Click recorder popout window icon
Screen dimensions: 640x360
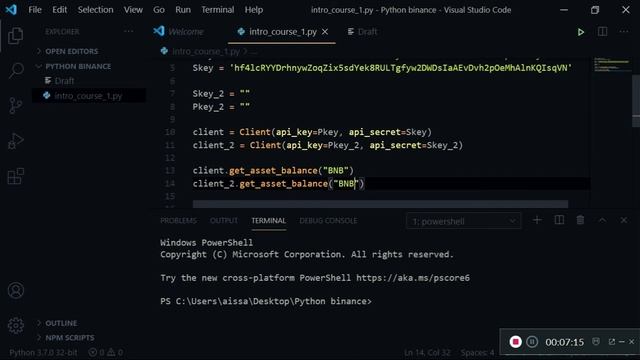[x=611, y=342]
